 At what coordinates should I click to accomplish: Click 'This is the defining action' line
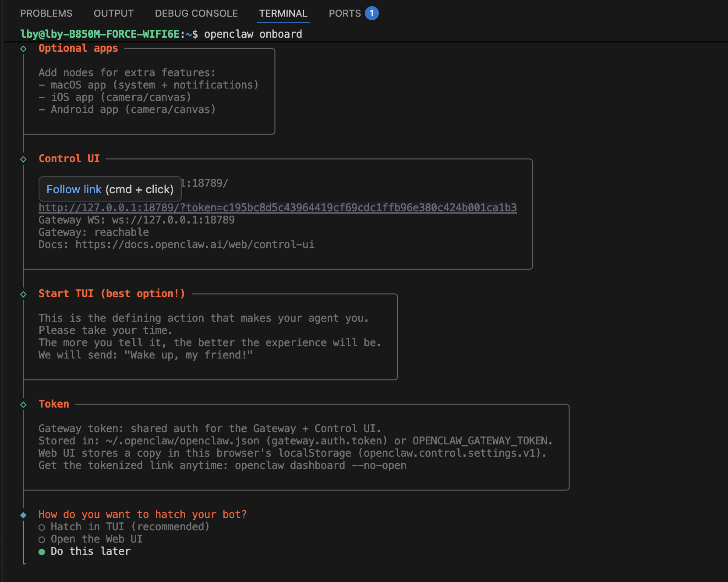pyautogui.click(x=204, y=318)
